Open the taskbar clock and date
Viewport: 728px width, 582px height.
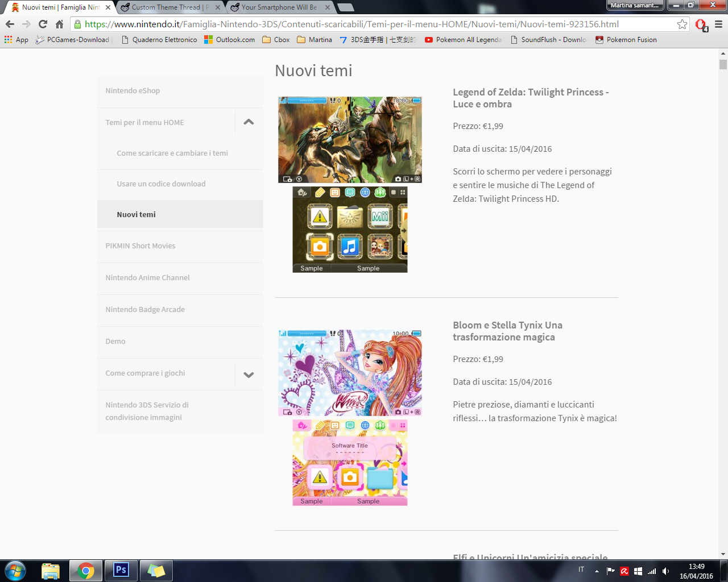pos(696,571)
